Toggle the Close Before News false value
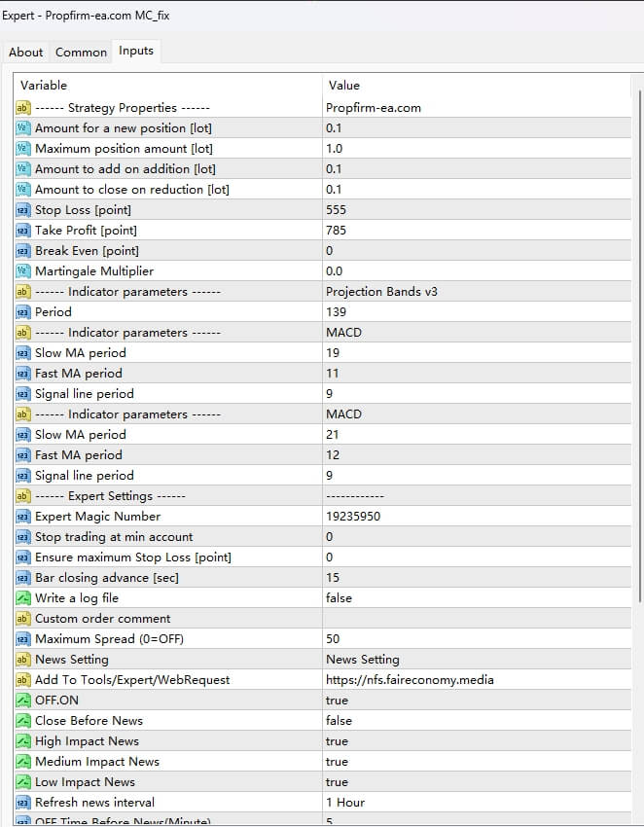Viewport: 644px width, 827px height. [x=339, y=721]
